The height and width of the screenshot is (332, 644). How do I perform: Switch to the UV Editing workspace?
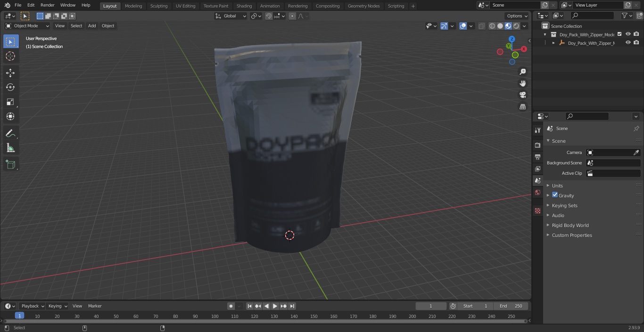185,6
